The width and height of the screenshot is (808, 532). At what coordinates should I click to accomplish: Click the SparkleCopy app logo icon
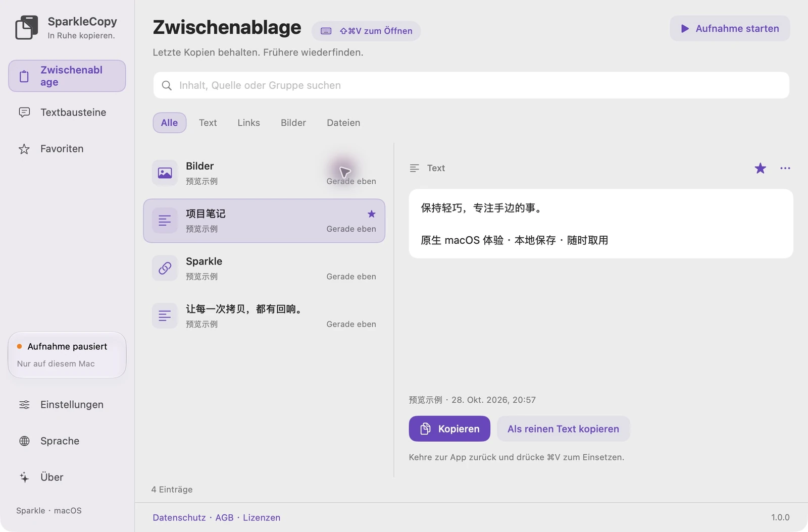pyautogui.click(x=26, y=27)
